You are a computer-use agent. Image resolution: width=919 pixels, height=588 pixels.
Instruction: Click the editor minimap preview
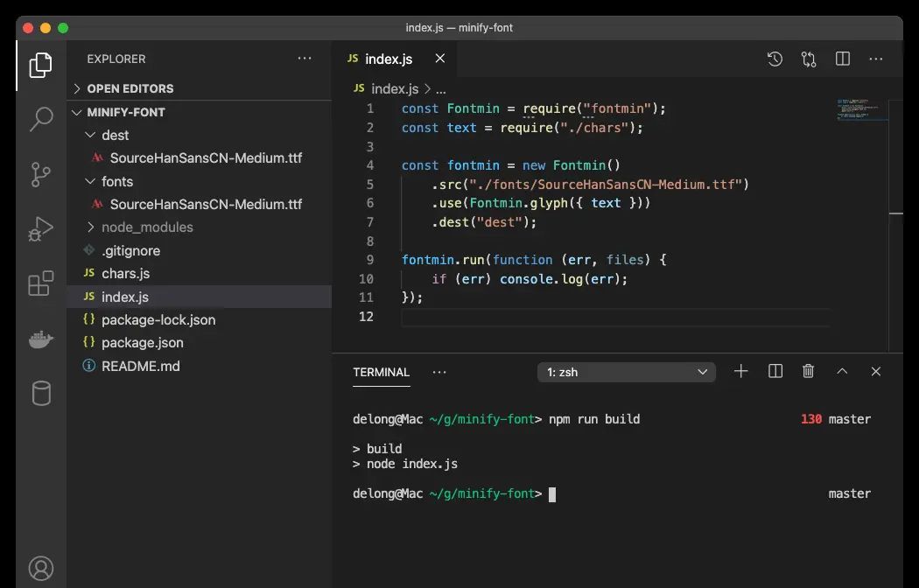[x=858, y=110]
